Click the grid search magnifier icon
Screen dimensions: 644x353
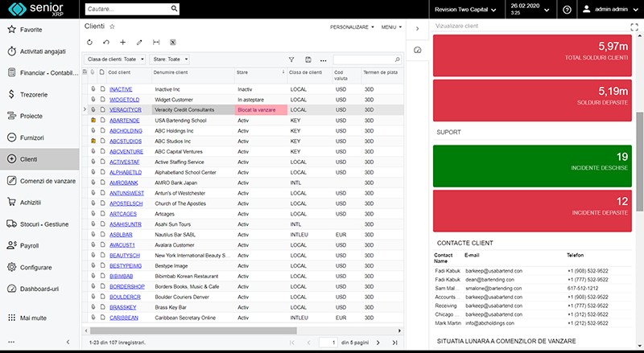[x=397, y=60]
